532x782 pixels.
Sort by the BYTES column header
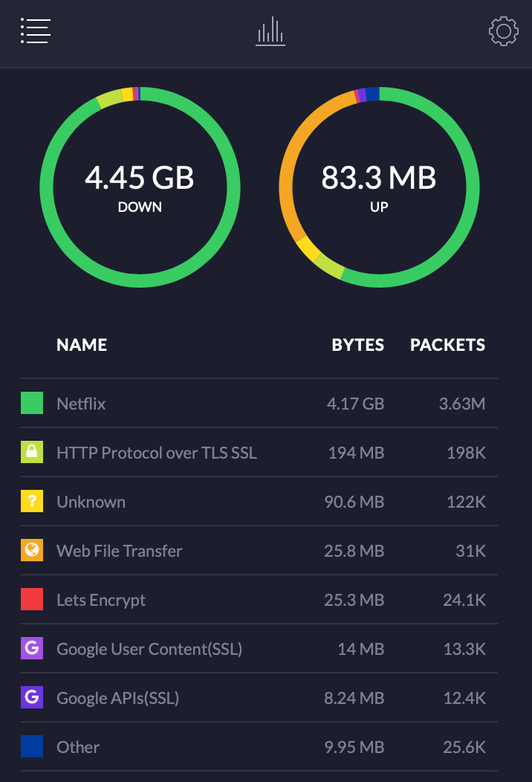[357, 345]
